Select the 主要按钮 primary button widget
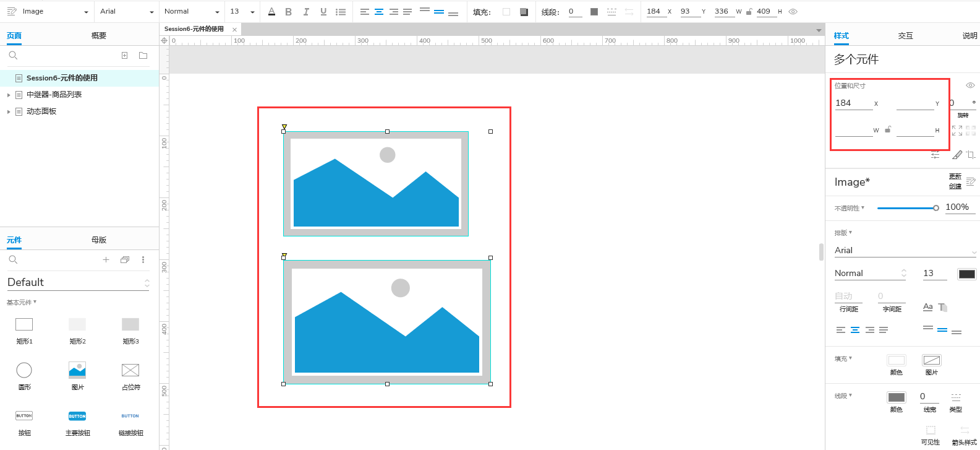980x450 pixels. click(x=77, y=422)
